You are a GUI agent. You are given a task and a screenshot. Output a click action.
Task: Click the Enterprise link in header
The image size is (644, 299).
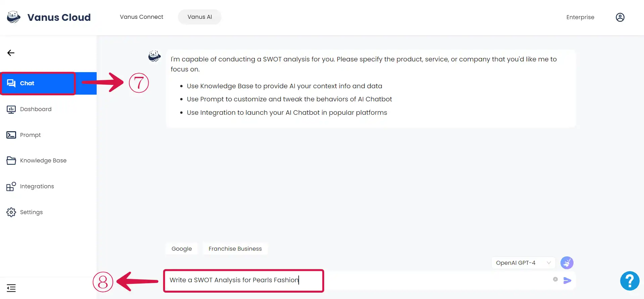click(580, 17)
